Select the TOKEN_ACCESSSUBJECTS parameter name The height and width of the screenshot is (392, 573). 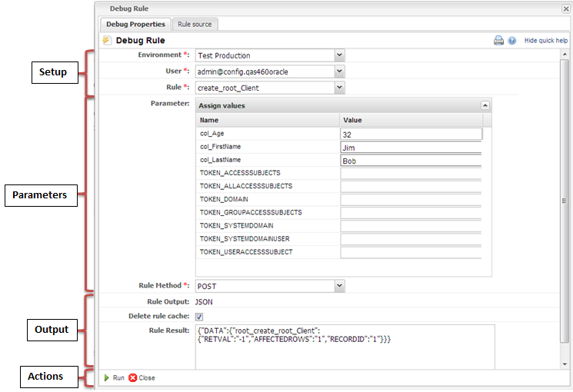(240, 173)
